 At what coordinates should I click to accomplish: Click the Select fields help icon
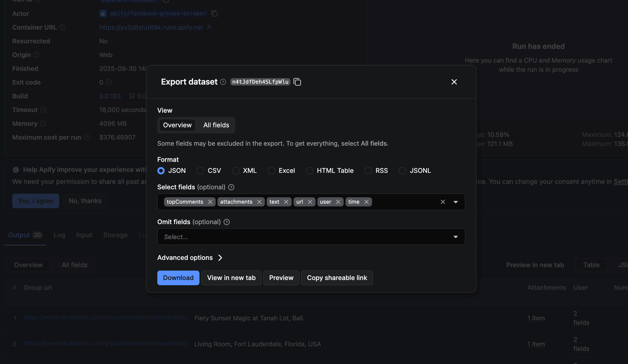231,187
